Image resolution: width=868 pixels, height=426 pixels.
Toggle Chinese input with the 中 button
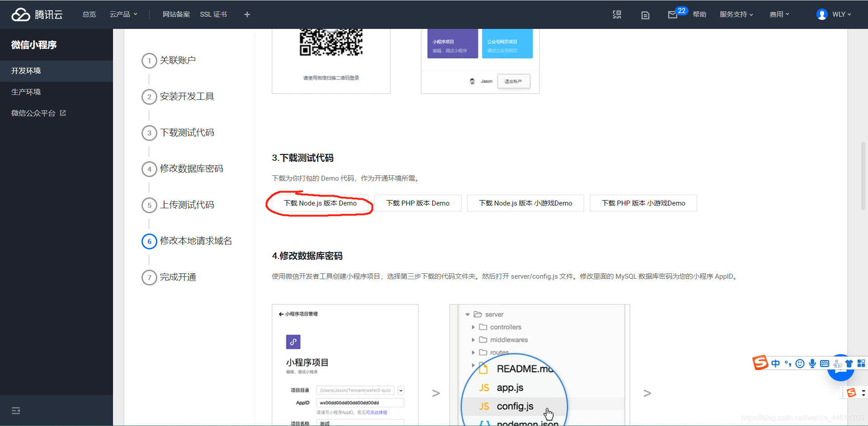click(x=776, y=363)
